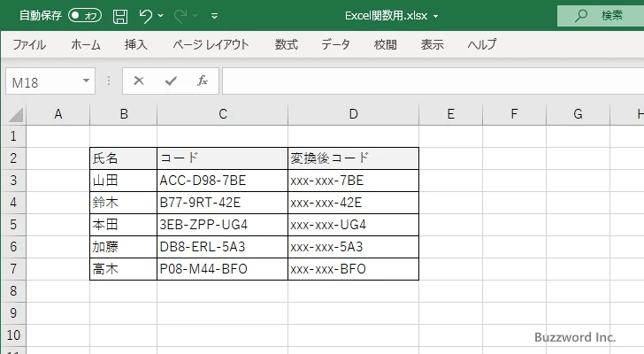Select column F header

514,114
